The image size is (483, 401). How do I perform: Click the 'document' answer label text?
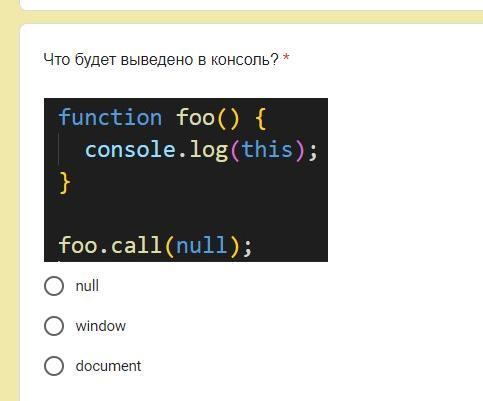coord(108,366)
